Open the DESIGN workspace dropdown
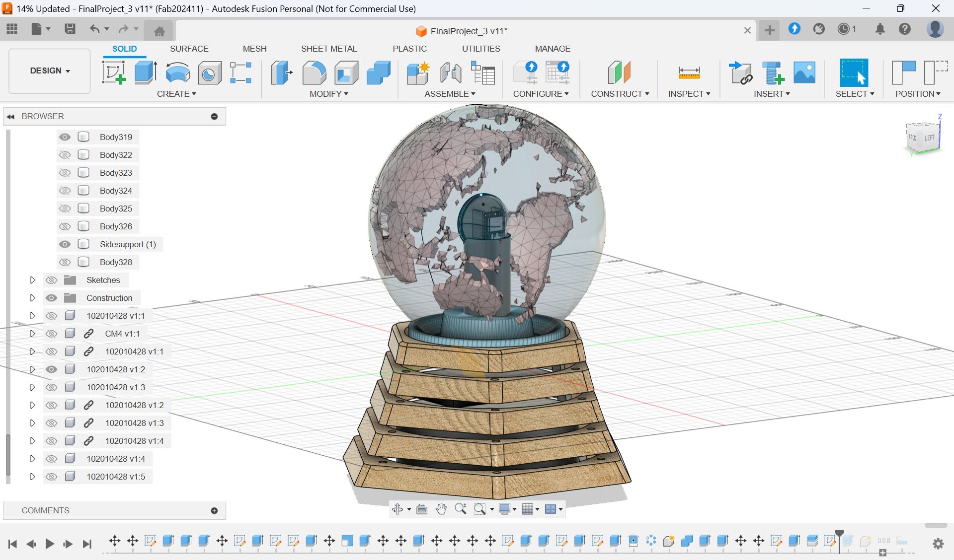The width and height of the screenshot is (954, 560). [x=50, y=71]
